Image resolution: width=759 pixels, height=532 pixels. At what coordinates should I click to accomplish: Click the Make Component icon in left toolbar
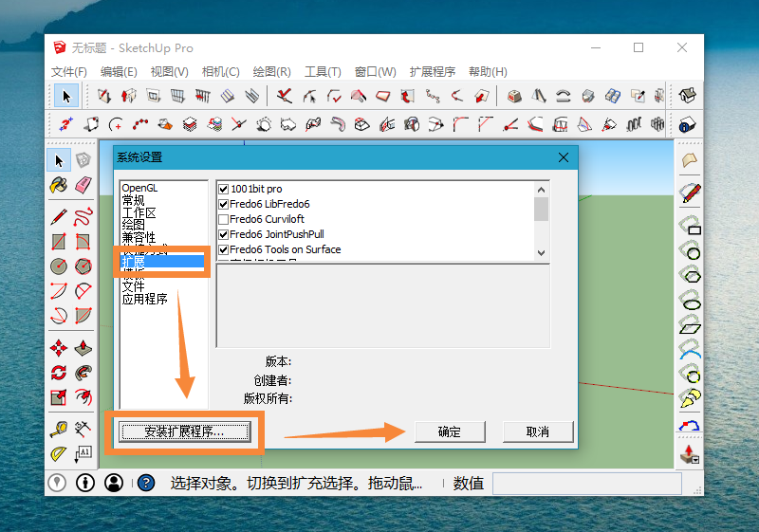83,160
